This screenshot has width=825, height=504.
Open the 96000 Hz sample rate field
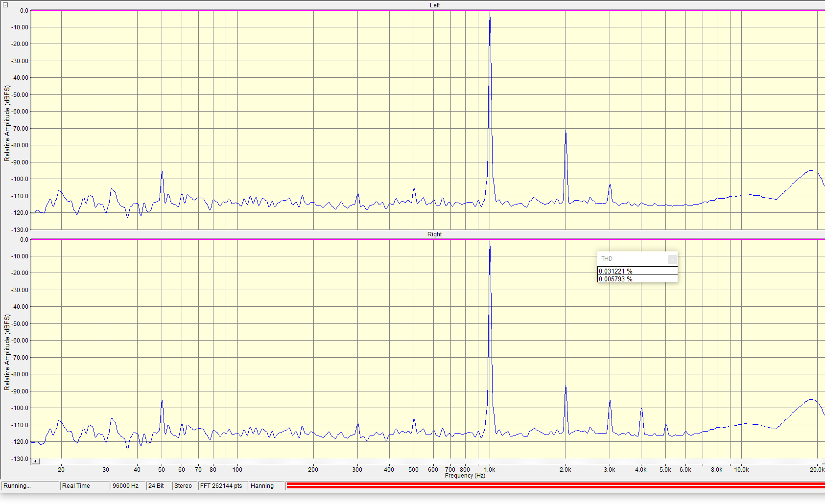128,486
